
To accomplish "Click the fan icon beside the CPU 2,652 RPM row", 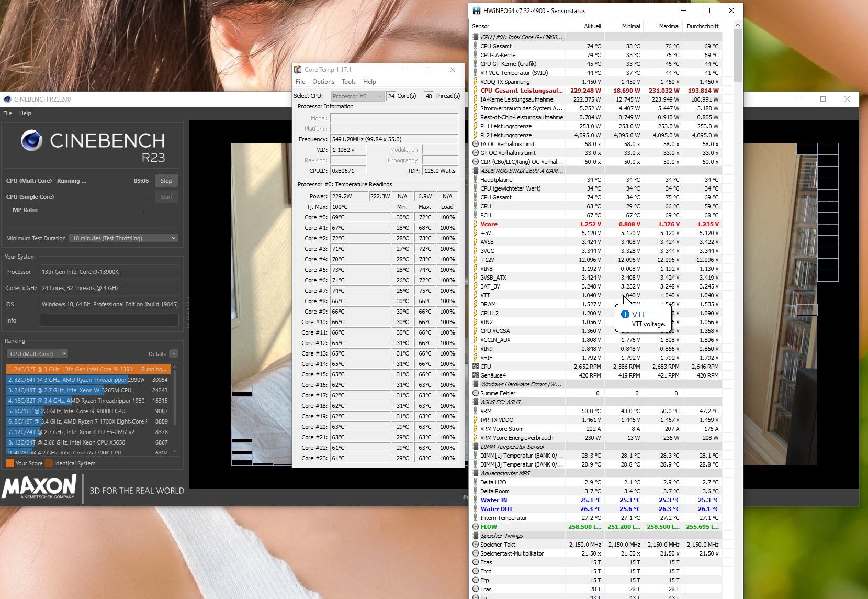I will point(476,367).
